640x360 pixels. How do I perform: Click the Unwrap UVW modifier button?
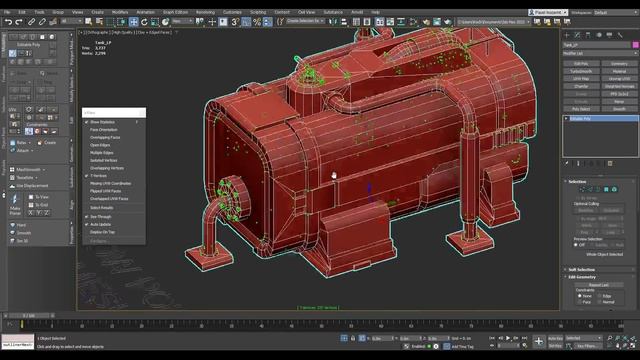(x=619, y=79)
